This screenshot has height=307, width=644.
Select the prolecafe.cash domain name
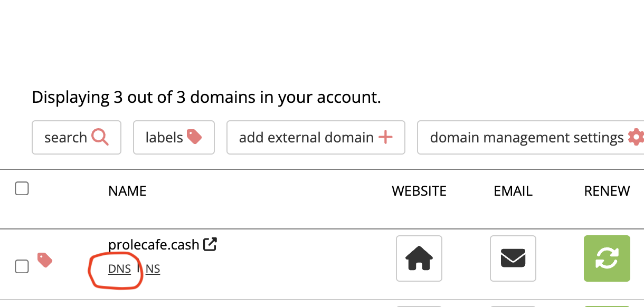point(153,244)
